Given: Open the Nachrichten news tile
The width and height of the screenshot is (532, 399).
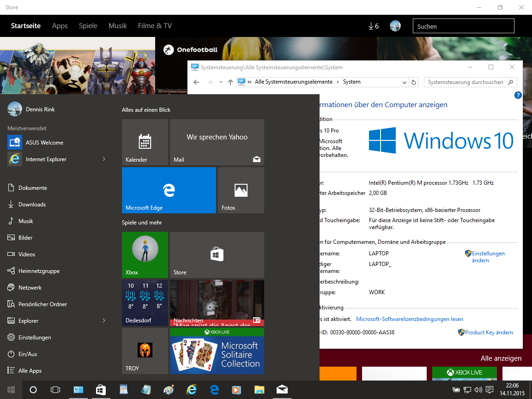Looking at the screenshot, I should [217, 303].
